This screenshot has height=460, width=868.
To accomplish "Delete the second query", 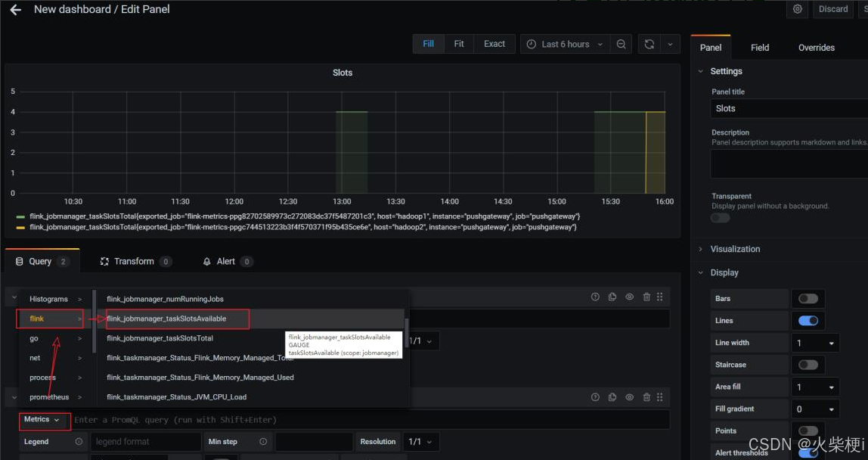I will click(x=646, y=396).
